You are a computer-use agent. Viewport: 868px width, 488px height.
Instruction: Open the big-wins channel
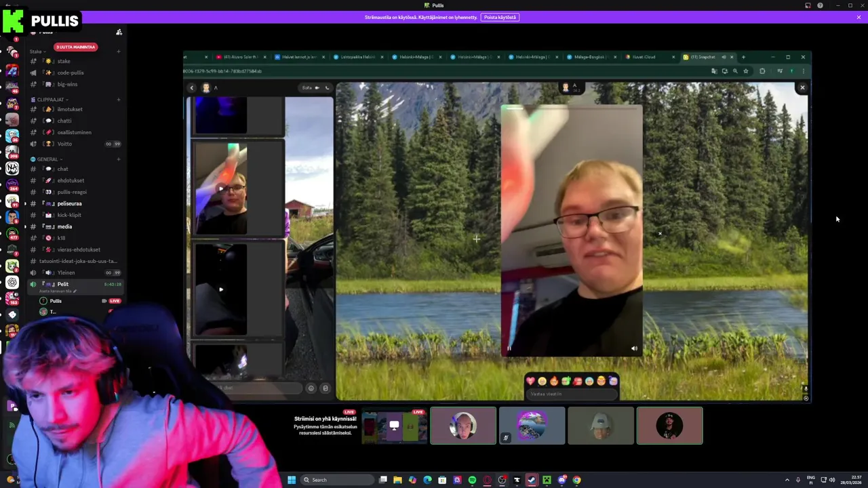tap(75, 84)
